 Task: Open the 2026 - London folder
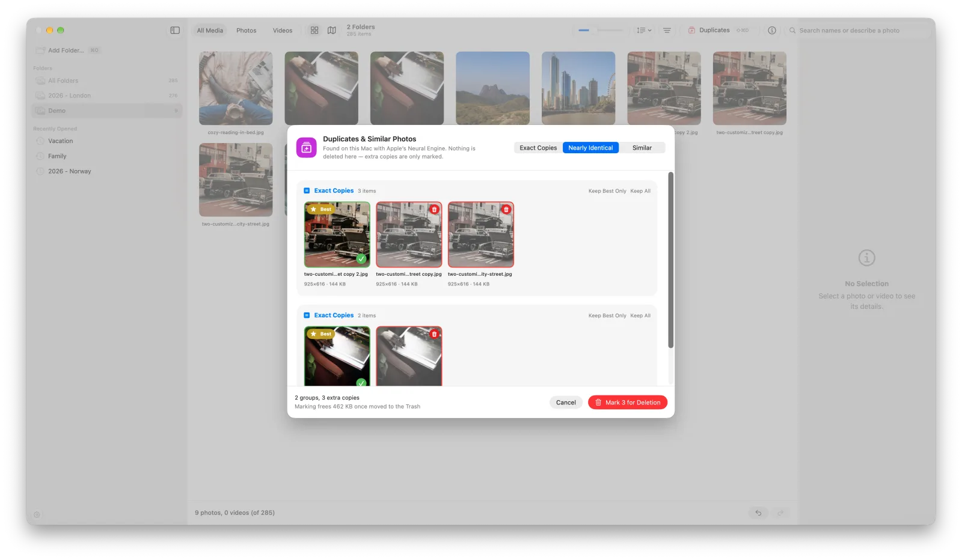107,96
